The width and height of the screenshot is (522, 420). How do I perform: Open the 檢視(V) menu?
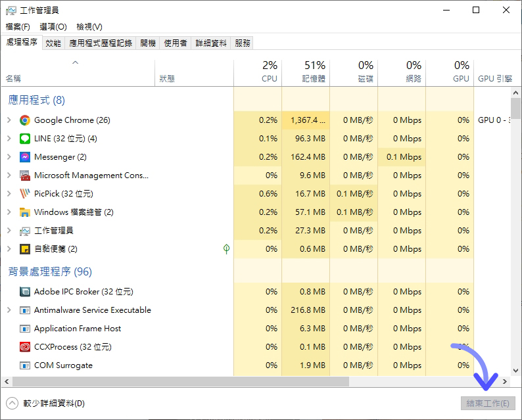point(89,27)
